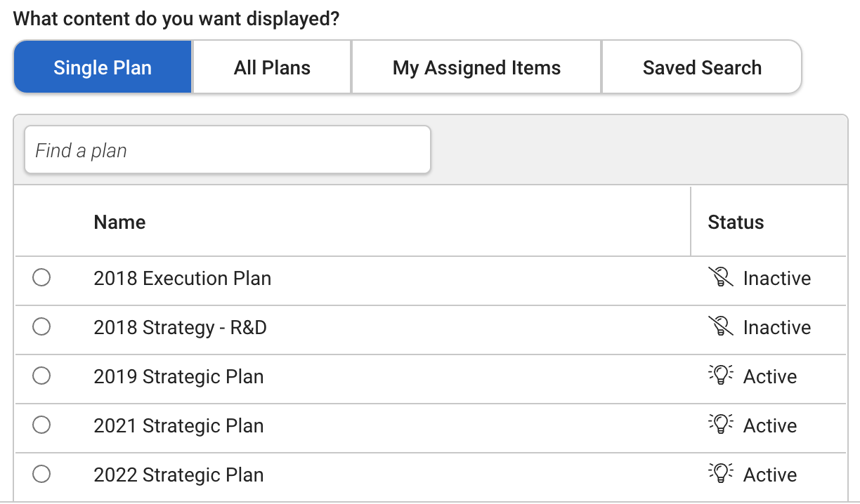Click the Inactive icon for 2018 Execution Plan
Screen dimensions: 860x504
tap(720, 278)
